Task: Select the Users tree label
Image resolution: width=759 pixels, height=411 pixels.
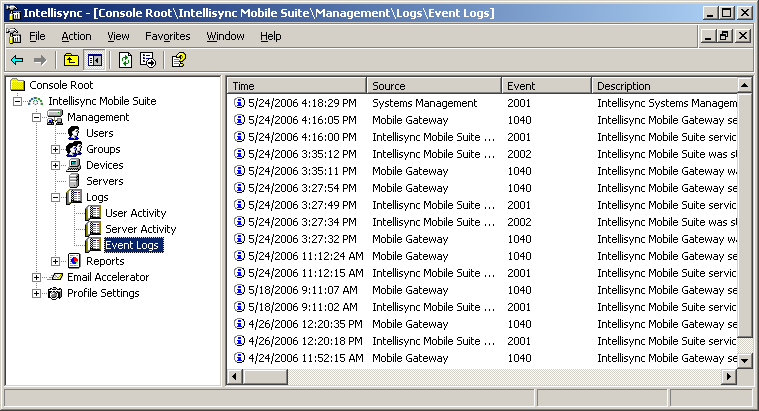Action: [x=100, y=133]
